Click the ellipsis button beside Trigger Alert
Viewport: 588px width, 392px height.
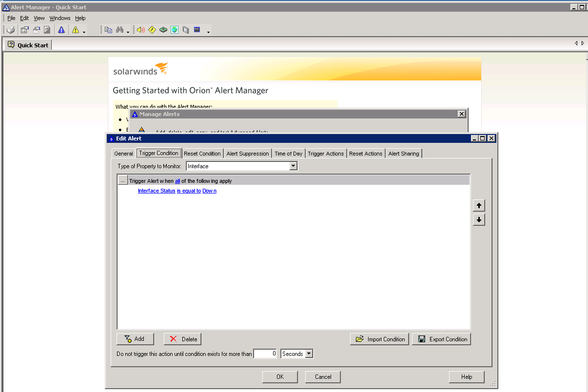(123, 181)
